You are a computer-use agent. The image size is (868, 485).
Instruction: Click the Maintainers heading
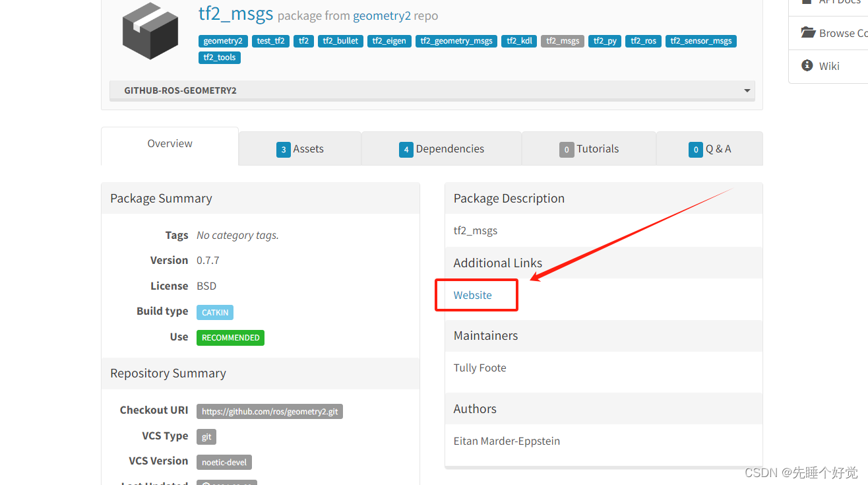click(x=486, y=336)
